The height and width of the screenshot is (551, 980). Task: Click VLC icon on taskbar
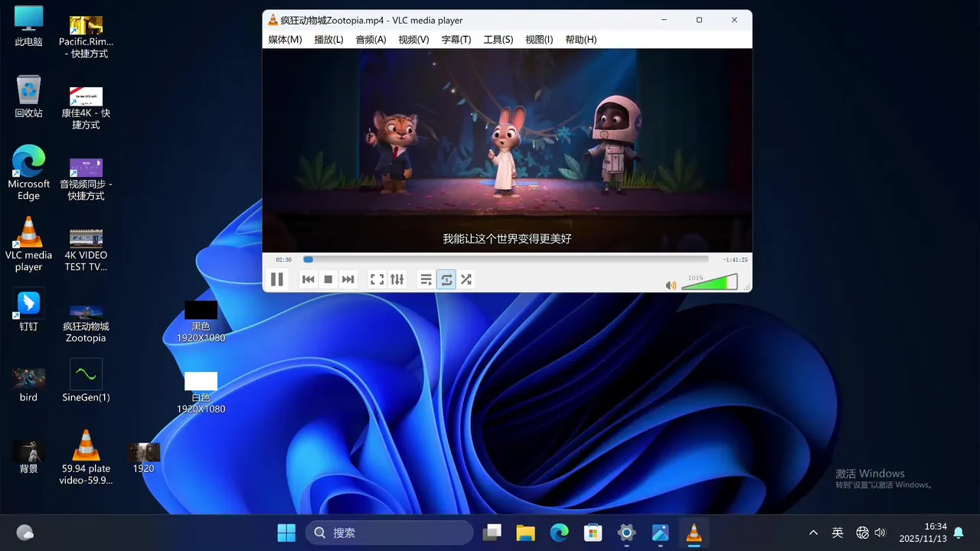(694, 533)
